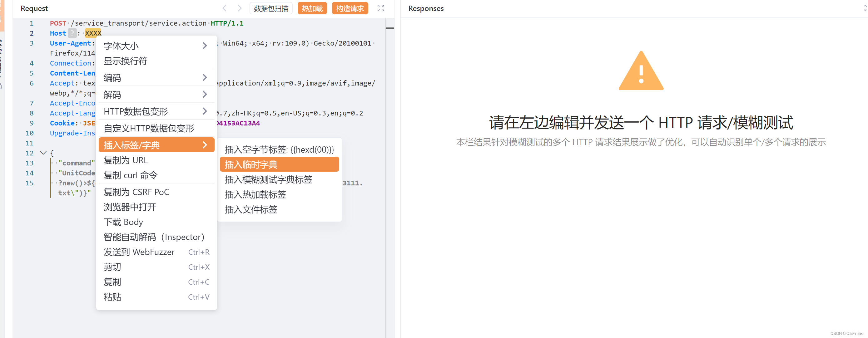868x338 pixels.
Task: Click the previous request arrow icon
Action: point(225,8)
